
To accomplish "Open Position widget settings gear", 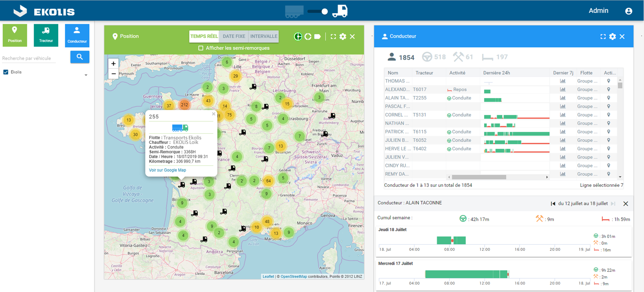I will coord(343,36).
